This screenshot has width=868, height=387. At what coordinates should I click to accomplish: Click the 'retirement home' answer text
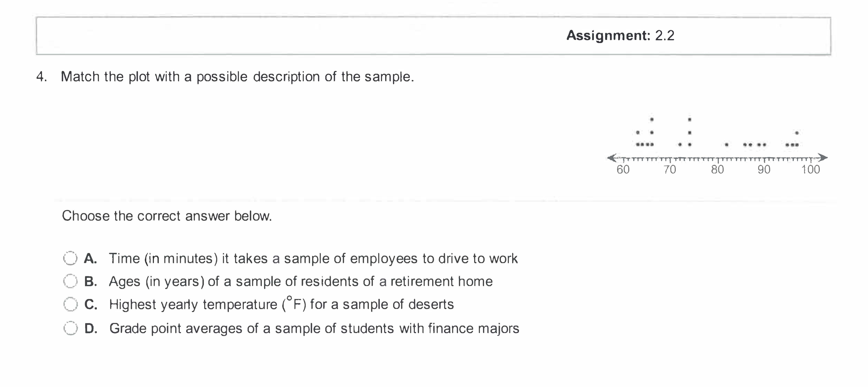tap(300, 281)
